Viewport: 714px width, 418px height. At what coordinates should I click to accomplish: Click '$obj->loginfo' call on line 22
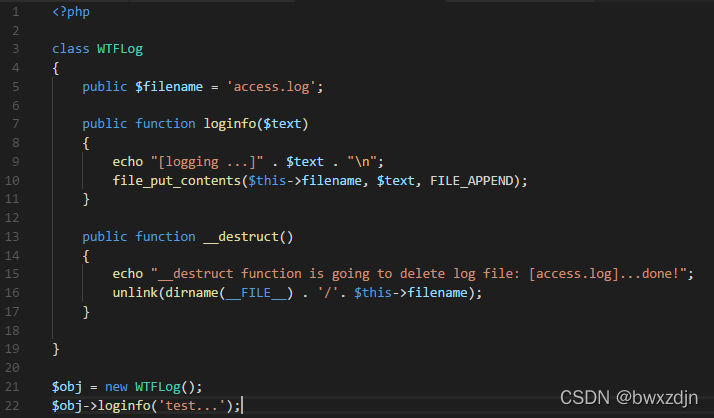coord(101,406)
